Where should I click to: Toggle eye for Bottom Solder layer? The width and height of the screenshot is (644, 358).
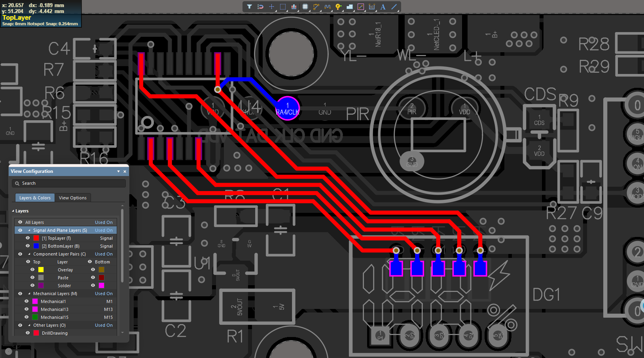click(x=93, y=286)
